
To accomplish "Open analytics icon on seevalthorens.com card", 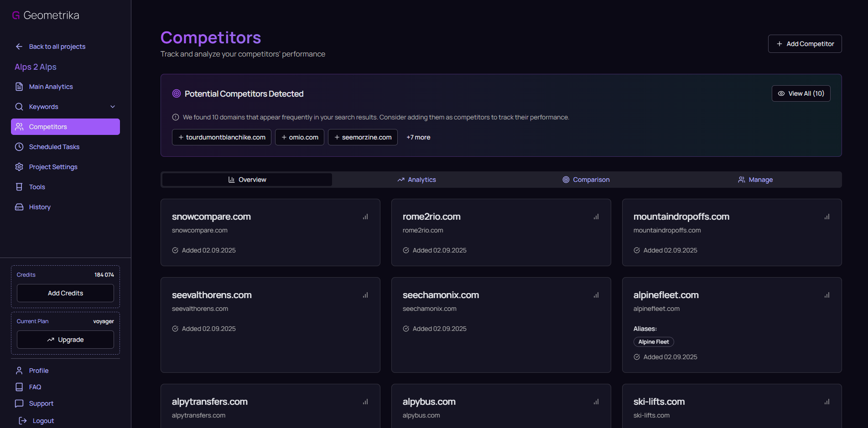I will (365, 295).
